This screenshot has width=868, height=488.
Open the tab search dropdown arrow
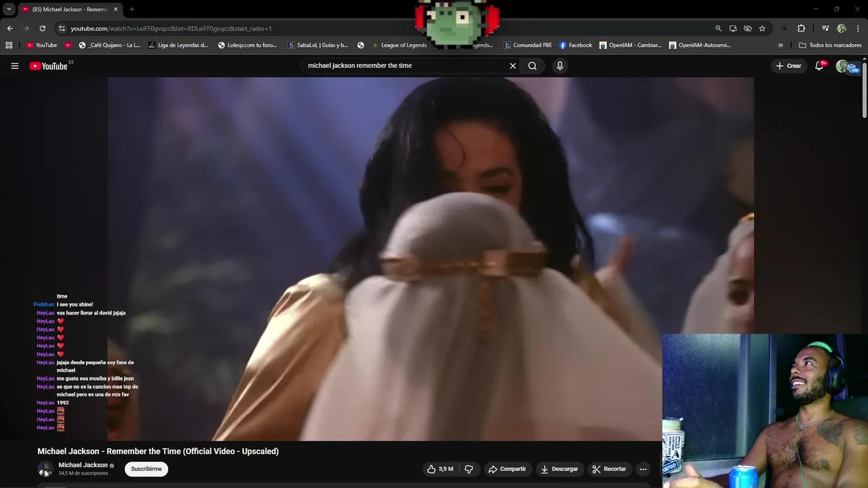(x=9, y=9)
